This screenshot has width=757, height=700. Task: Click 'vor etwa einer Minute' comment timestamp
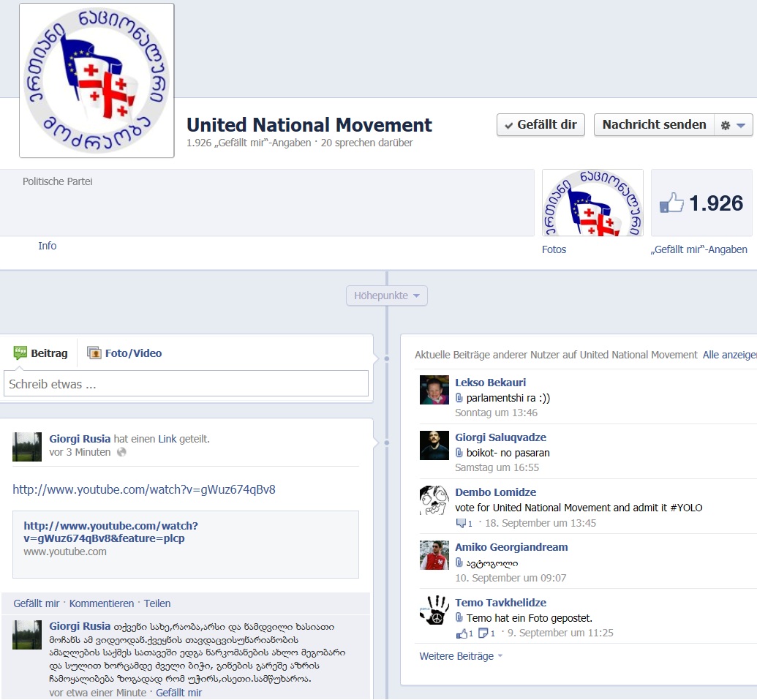click(x=97, y=693)
